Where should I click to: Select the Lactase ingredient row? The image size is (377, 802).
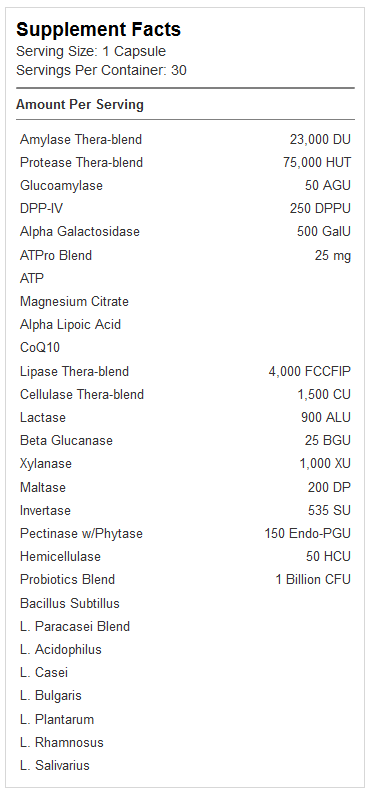click(x=185, y=417)
